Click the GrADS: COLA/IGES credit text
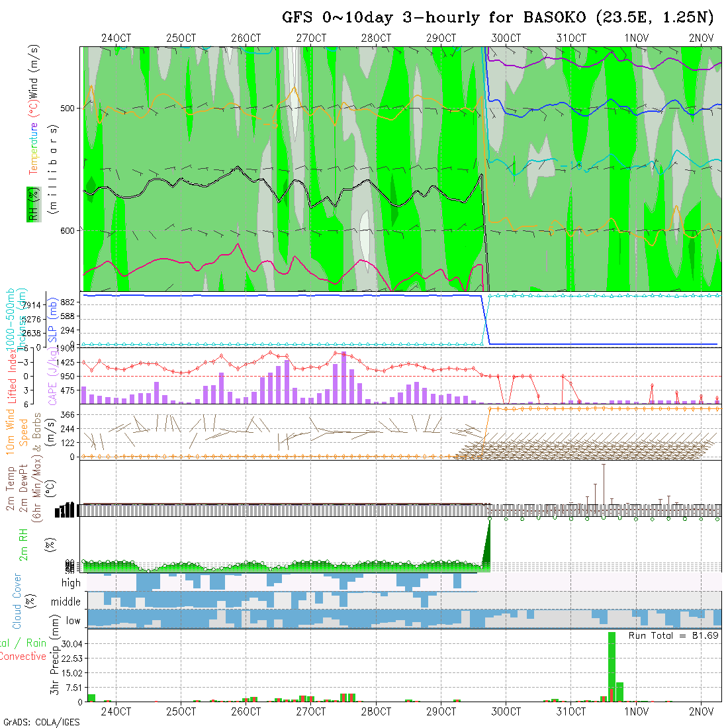This screenshot has height=728, width=728. coord(41,722)
